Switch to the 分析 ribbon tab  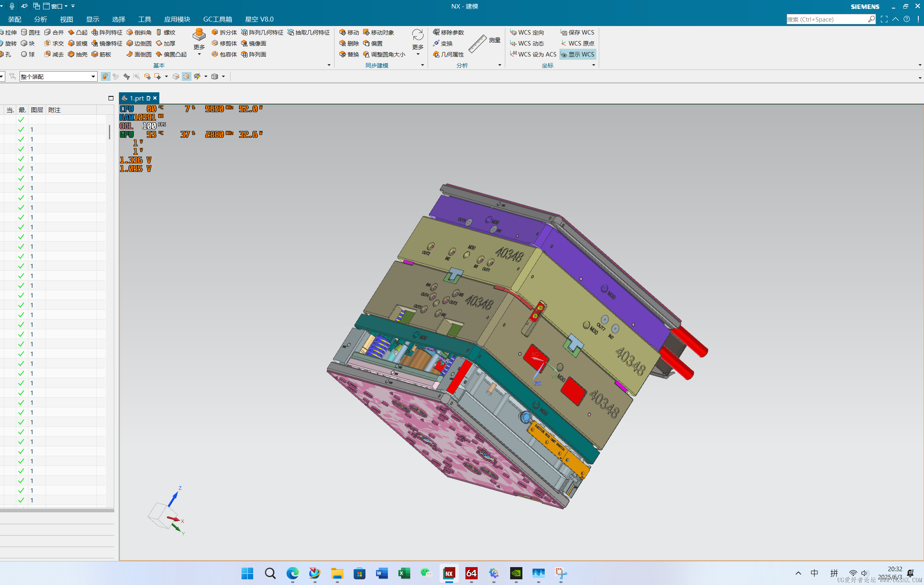[x=41, y=19]
